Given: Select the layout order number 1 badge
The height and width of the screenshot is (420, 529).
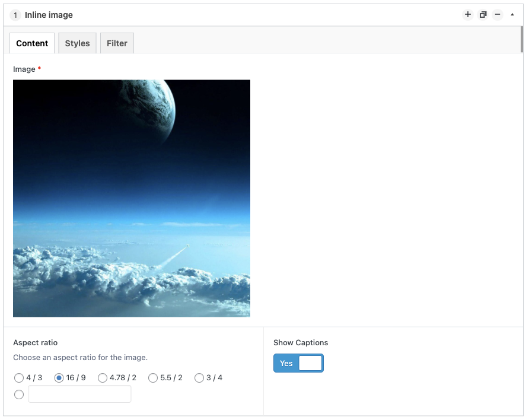Looking at the screenshot, I should (15, 15).
